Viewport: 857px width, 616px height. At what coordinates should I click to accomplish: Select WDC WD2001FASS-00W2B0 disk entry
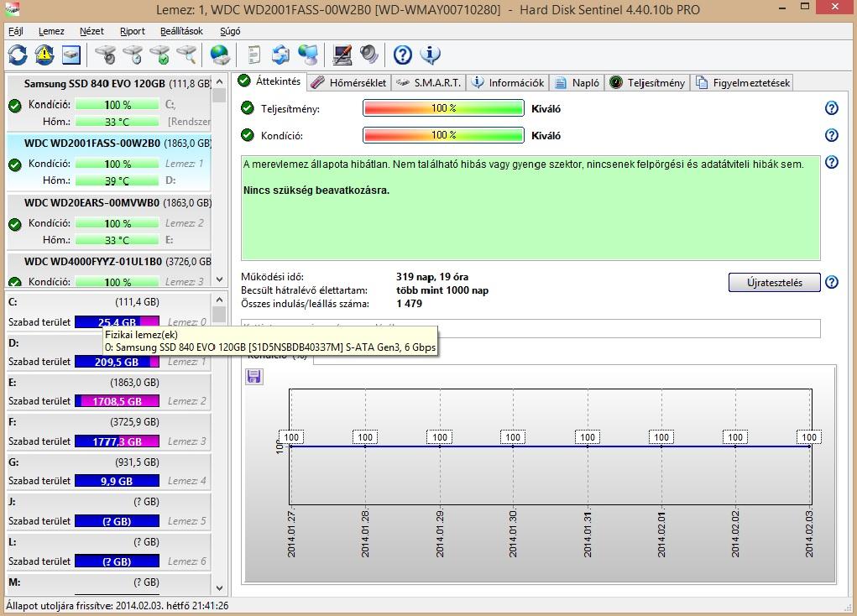[x=109, y=161]
